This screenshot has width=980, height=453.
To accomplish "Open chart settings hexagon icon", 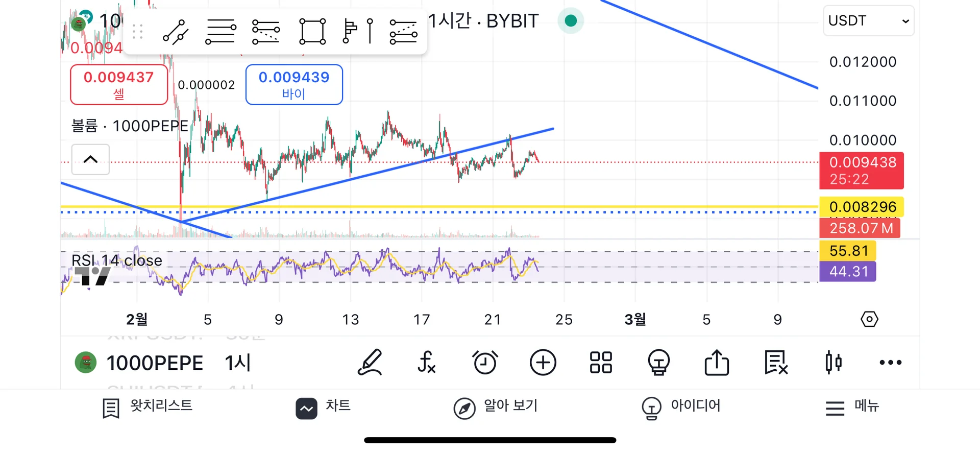I will (869, 320).
